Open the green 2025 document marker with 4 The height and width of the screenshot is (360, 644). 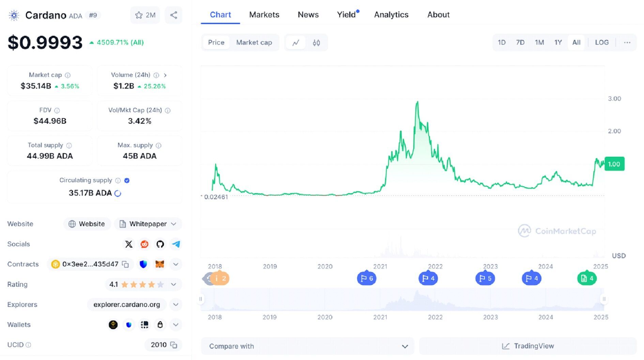point(587,278)
